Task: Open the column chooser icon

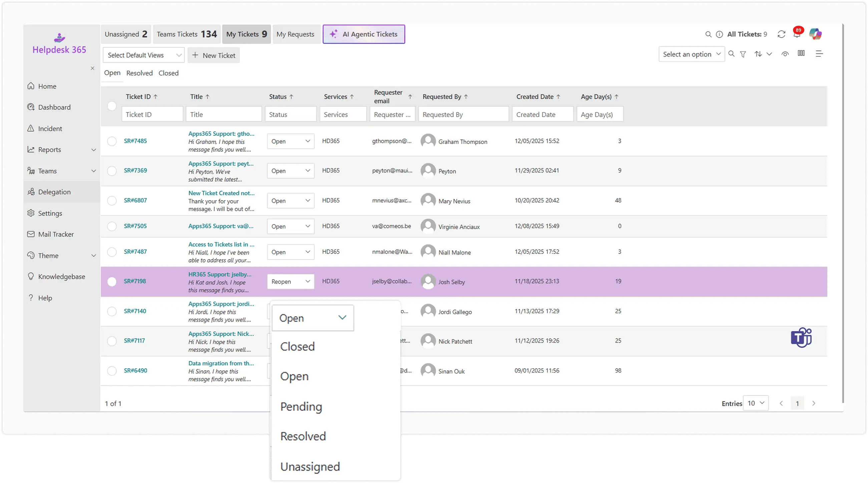Action: click(x=801, y=54)
